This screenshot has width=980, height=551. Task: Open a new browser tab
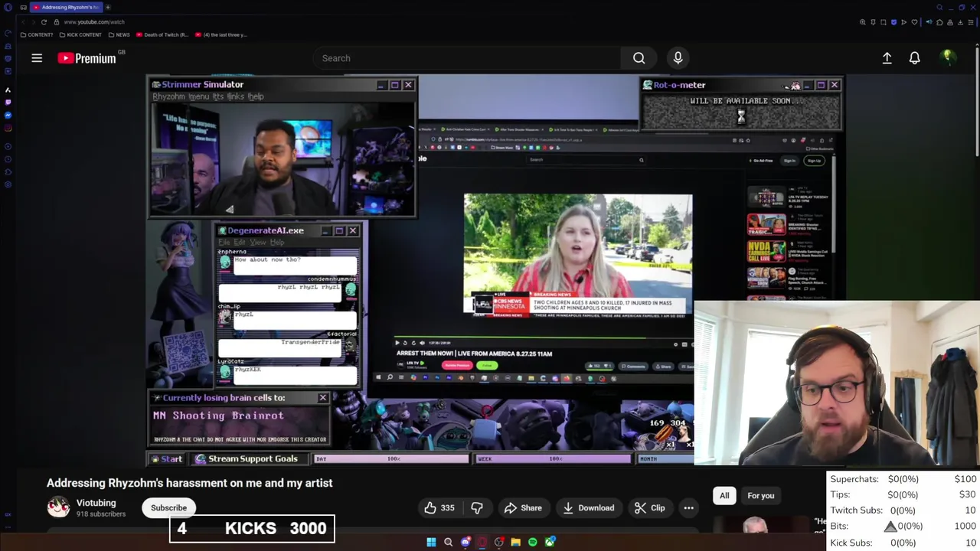click(x=108, y=7)
